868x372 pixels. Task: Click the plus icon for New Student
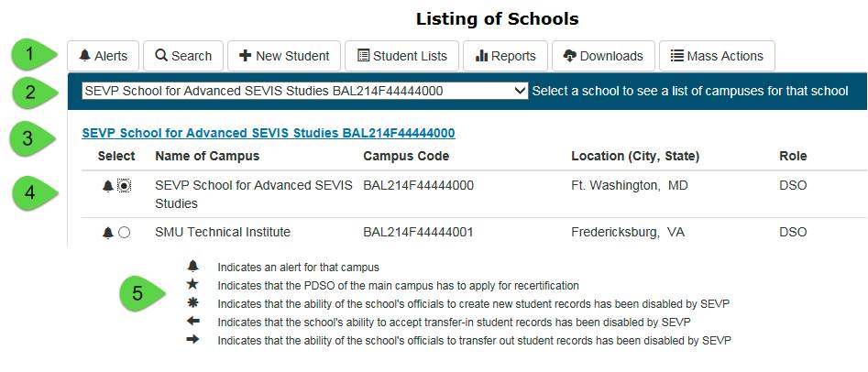[245, 56]
